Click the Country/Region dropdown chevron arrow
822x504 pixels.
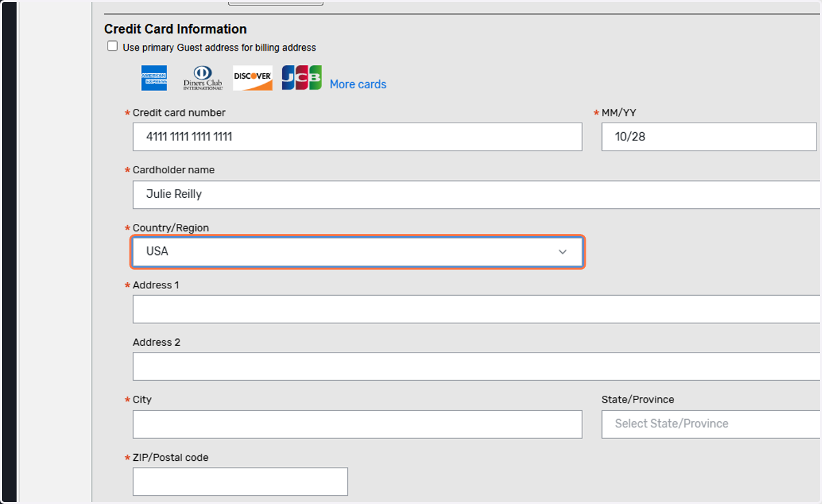(x=562, y=252)
